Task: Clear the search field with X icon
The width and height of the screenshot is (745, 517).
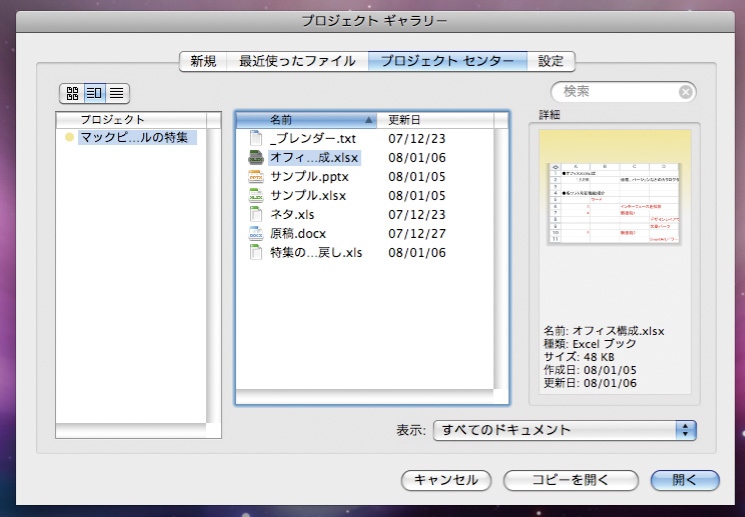Action: [x=685, y=92]
